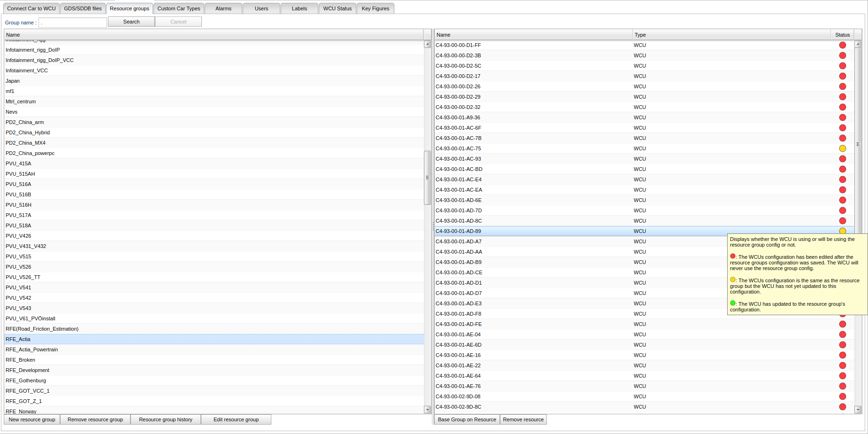Open Resource group history

(x=165, y=419)
